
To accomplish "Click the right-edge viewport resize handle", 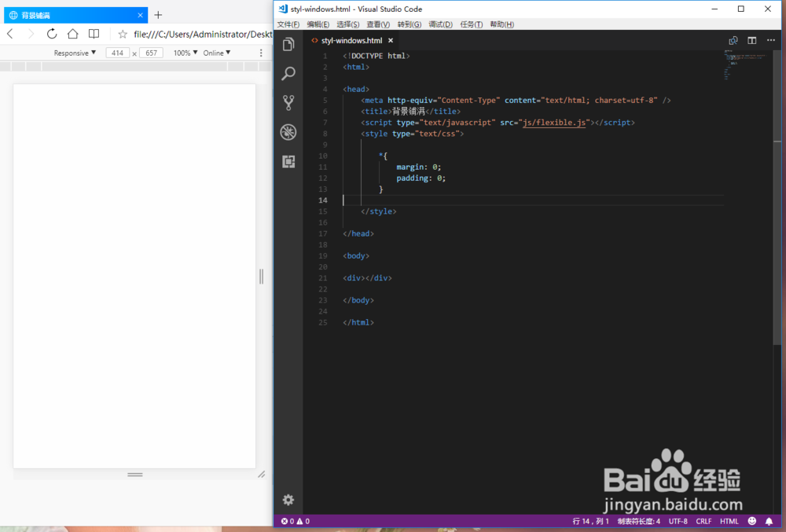I will [261, 277].
